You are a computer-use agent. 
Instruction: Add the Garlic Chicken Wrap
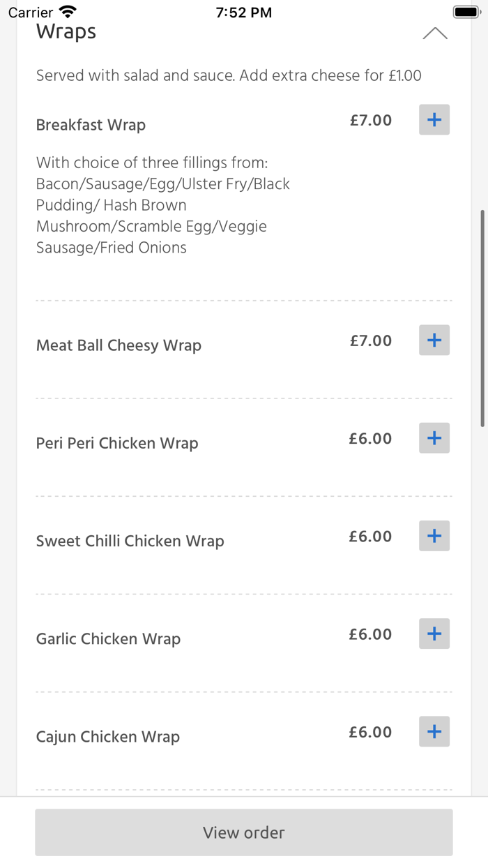point(434,634)
